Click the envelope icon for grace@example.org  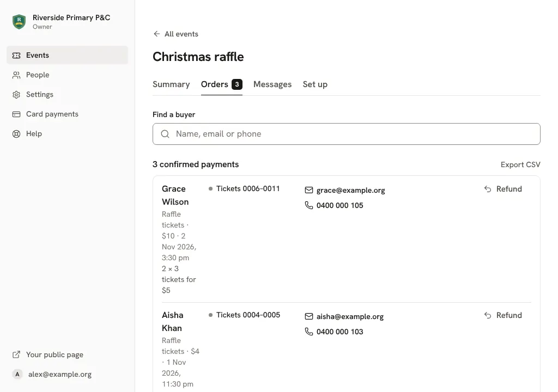coord(309,191)
